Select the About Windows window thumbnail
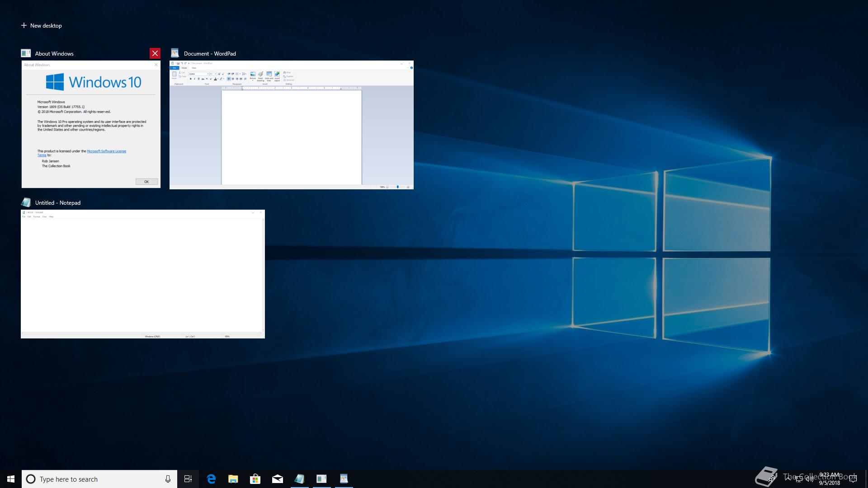Image resolution: width=868 pixels, height=488 pixels. coord(91,124)
